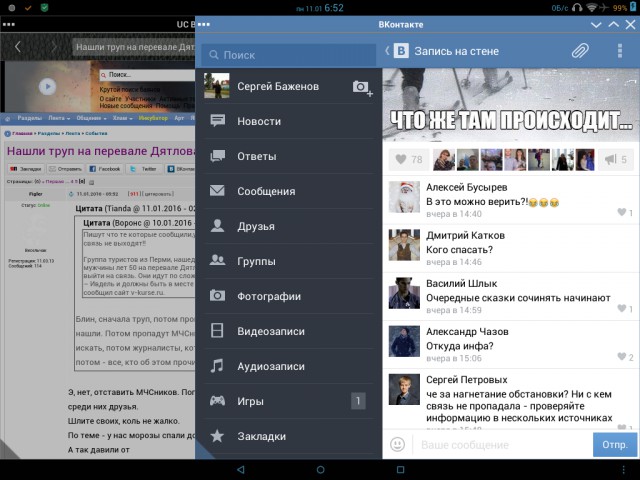Click the Отправить share button on forum

(65, 169)
